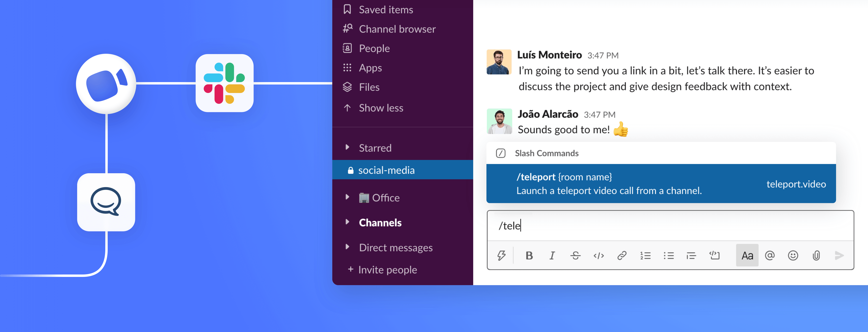Screen dimensions: 868x332
Task: Apply strikethrough formatting
Action: pyautogui.click(x=575, y=255)
